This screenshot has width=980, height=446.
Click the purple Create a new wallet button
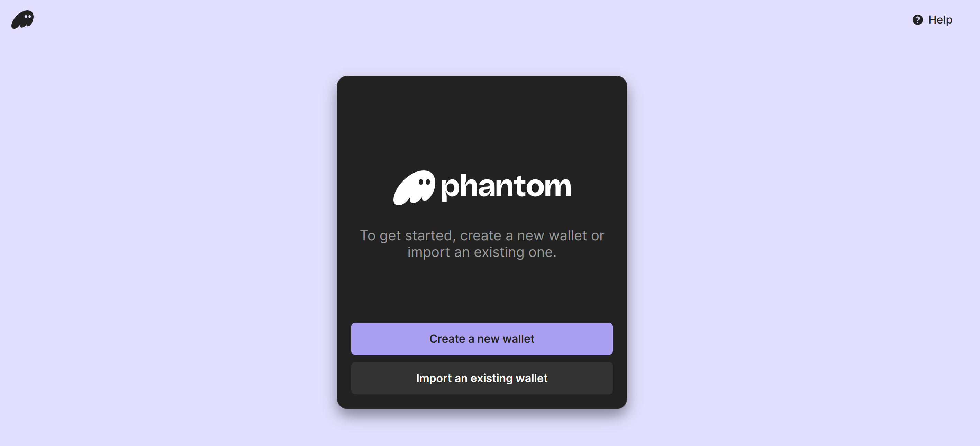point(482,338)
